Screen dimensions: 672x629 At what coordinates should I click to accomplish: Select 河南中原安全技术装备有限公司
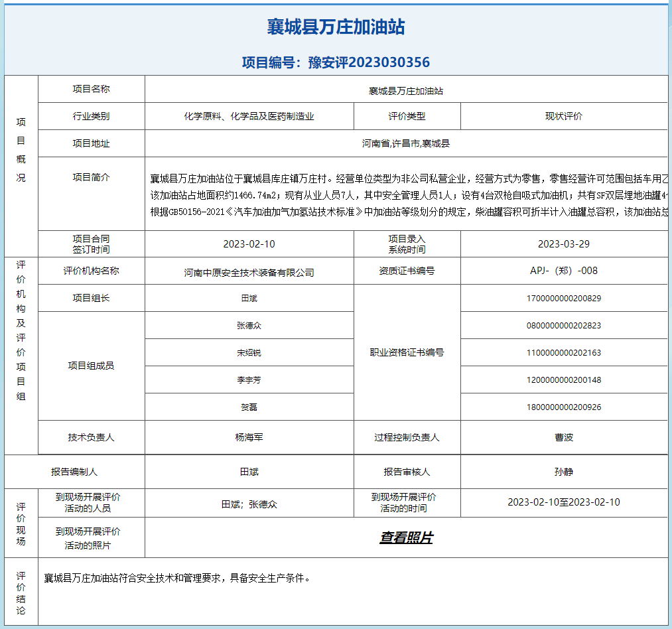click(x=249, y=273)
